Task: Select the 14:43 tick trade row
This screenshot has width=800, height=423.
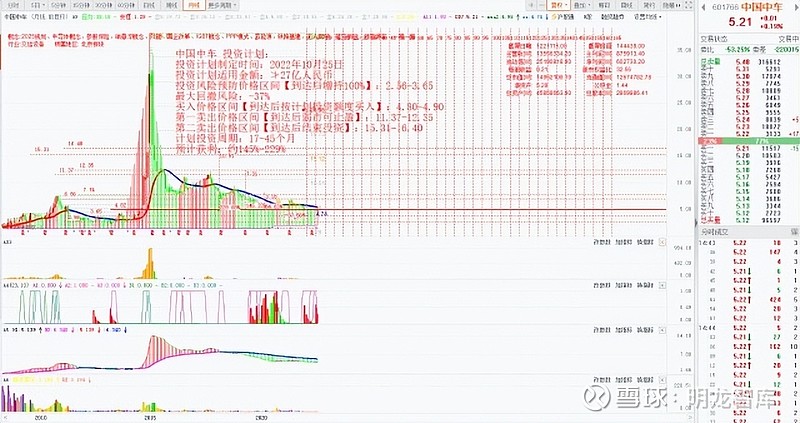Action: click(748, 243)
